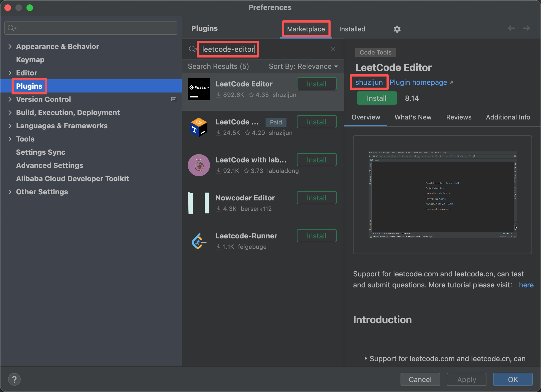Click the Paid tag on LeetCode plugin
This screenshot has width=541, height=392.
point(276,122)
